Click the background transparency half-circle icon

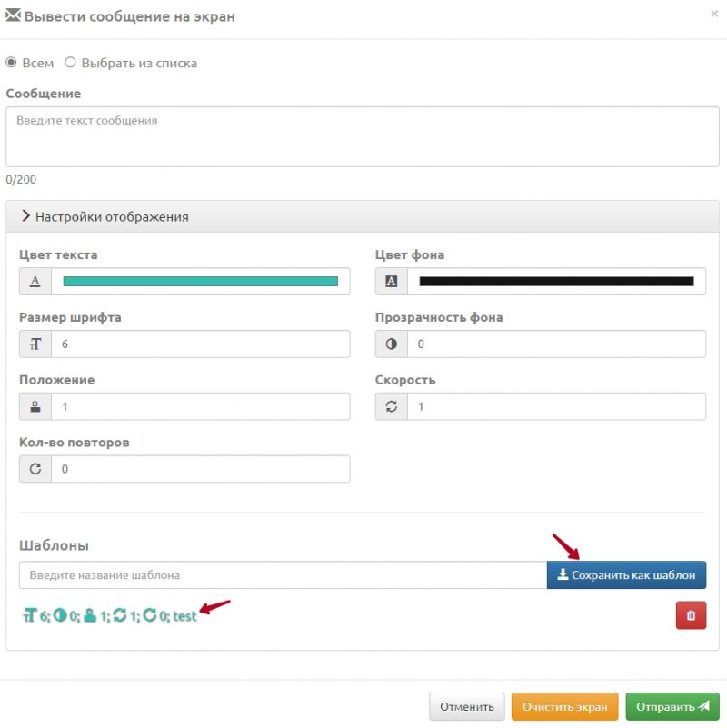[392, 344]
